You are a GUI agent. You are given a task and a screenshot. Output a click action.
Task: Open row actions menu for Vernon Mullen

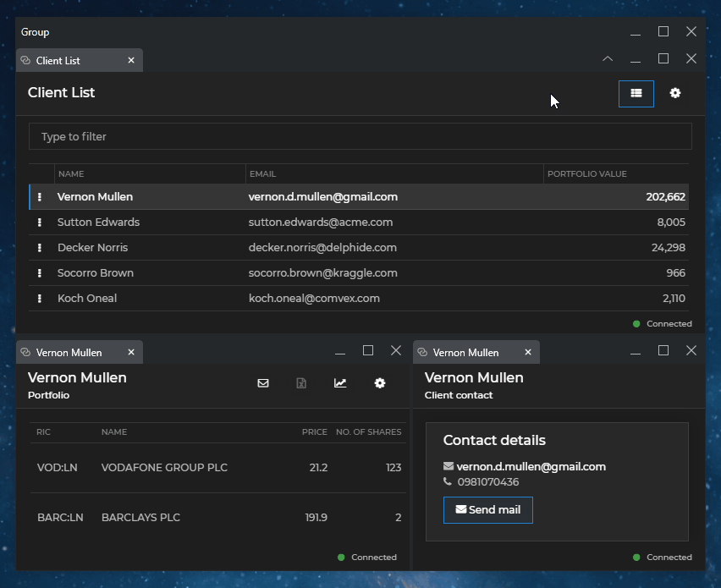[40, 197]
